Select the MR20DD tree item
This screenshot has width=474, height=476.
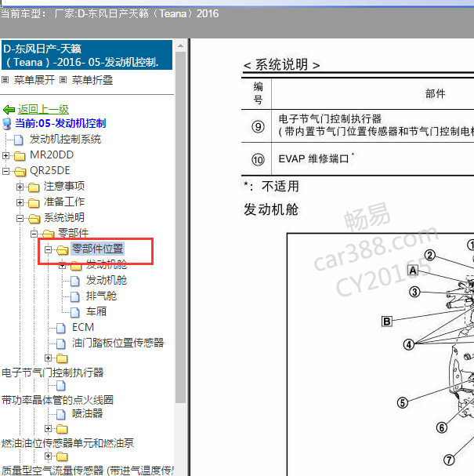pos(52,154)
